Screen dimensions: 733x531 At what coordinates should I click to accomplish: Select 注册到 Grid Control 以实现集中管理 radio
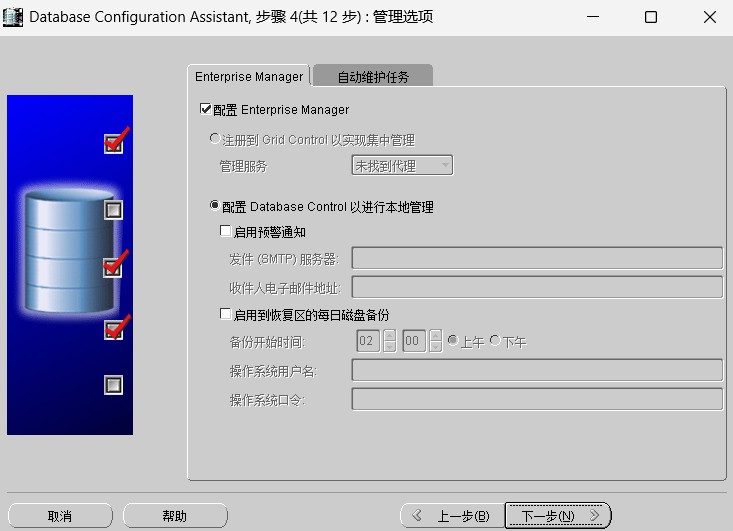(215, 139)
